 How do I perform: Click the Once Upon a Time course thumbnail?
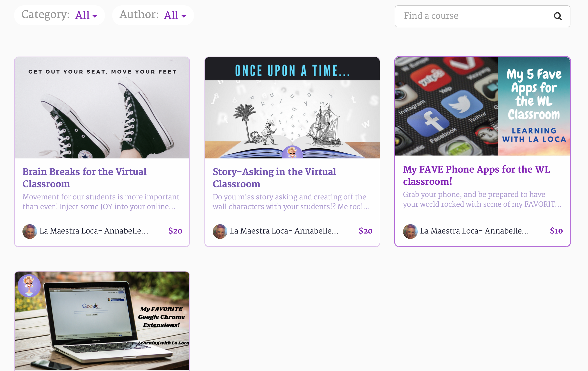[292, 107]
